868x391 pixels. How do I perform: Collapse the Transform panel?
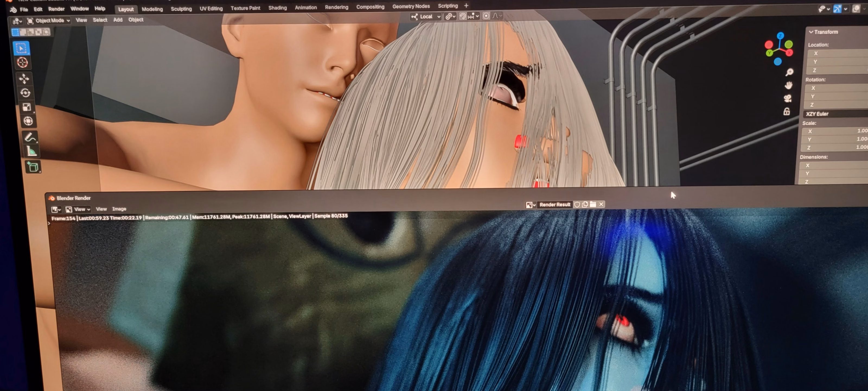pos(811,32)
